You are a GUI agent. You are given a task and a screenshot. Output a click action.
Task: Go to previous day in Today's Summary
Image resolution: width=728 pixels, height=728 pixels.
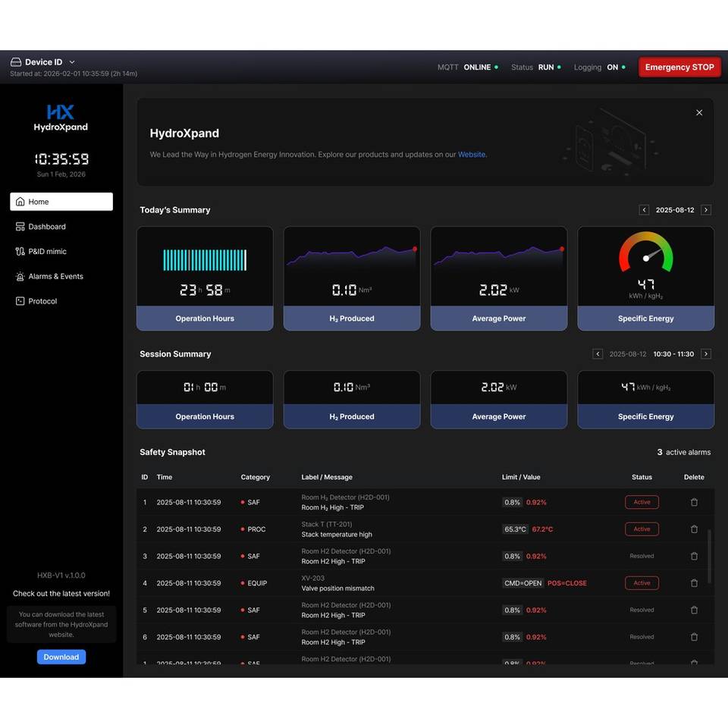(x=644, y=210)
